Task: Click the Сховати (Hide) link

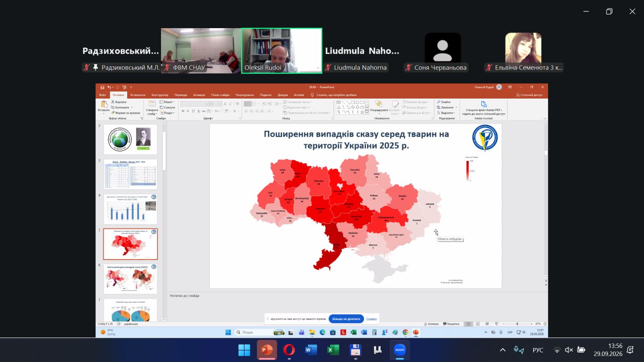Action: (372, 319)
